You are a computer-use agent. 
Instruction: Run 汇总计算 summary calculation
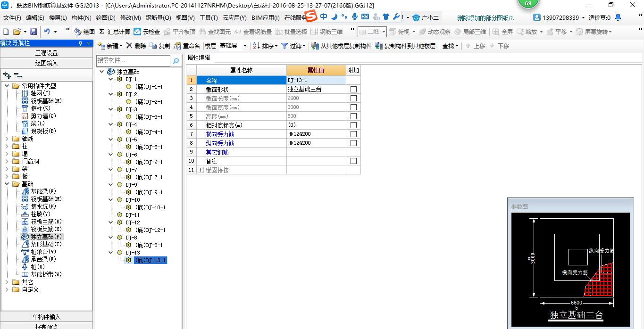point(115,32)
